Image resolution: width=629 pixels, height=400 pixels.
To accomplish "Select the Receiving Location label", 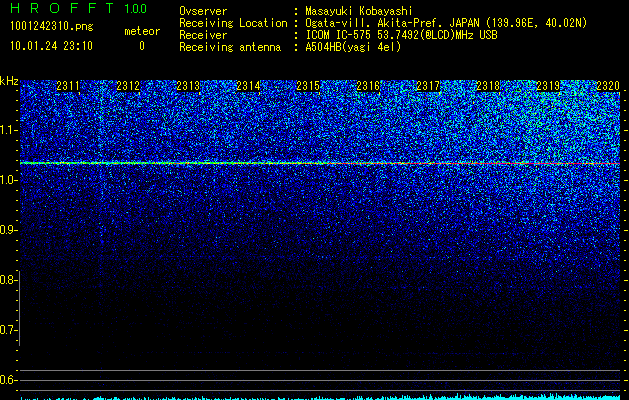I will coord(233,23).
